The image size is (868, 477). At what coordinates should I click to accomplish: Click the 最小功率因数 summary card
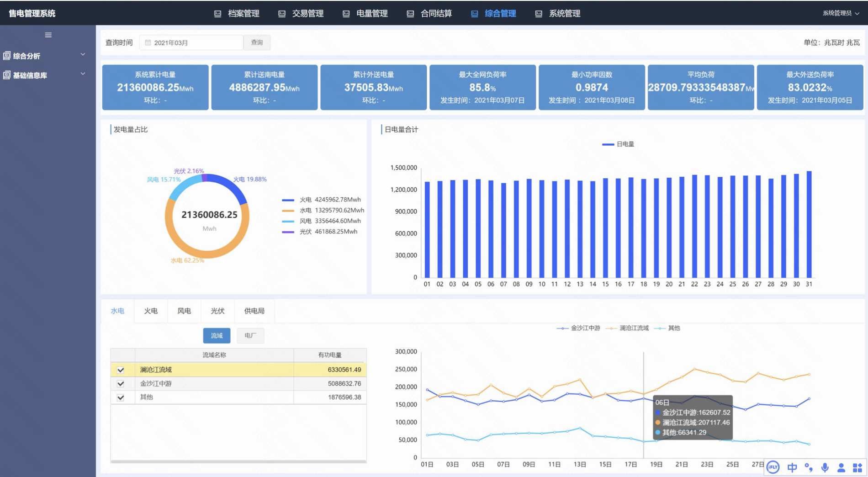(592, 87)
